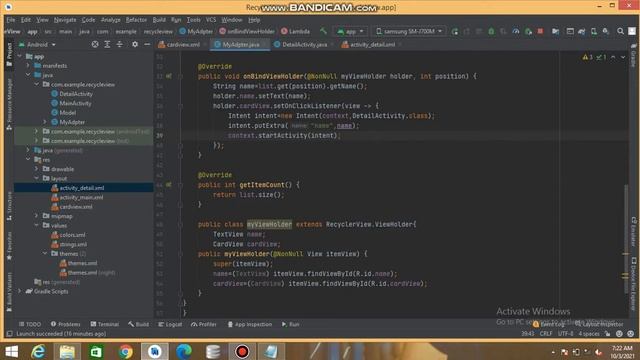This screenshot has height=360, width=640.
Task: Go to previous highlighted error arrow
Action: pyautogui.click(x=613, y=57)
